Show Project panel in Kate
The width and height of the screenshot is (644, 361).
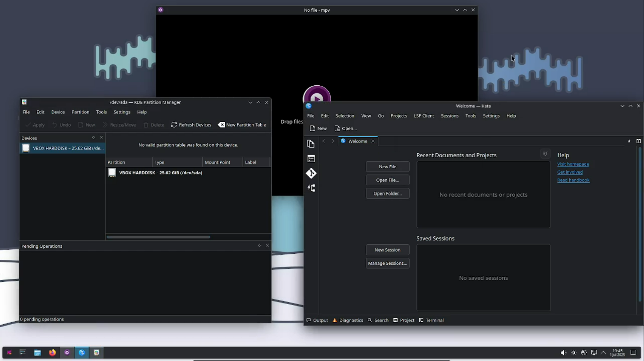pyautogui.click(x=404, y=320)
